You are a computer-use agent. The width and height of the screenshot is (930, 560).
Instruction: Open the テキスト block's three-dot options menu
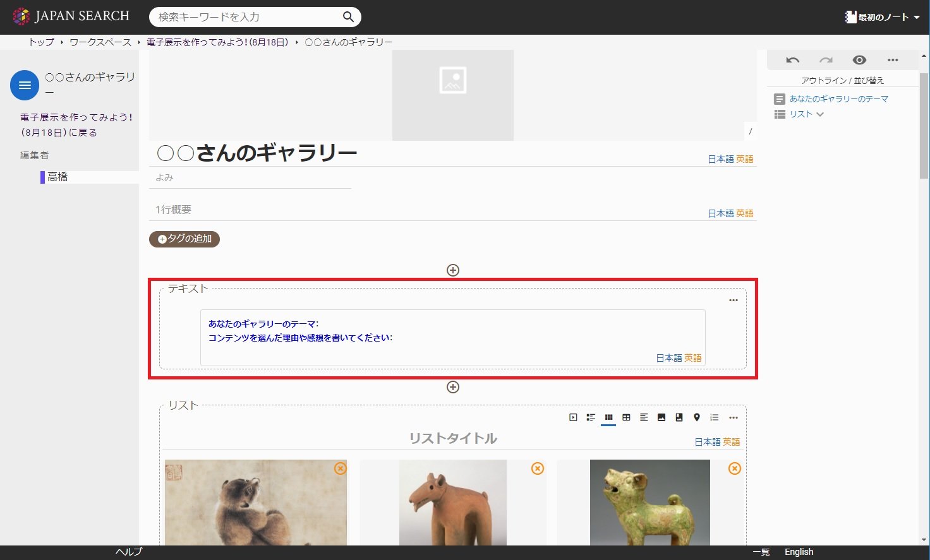coord(733,301)
